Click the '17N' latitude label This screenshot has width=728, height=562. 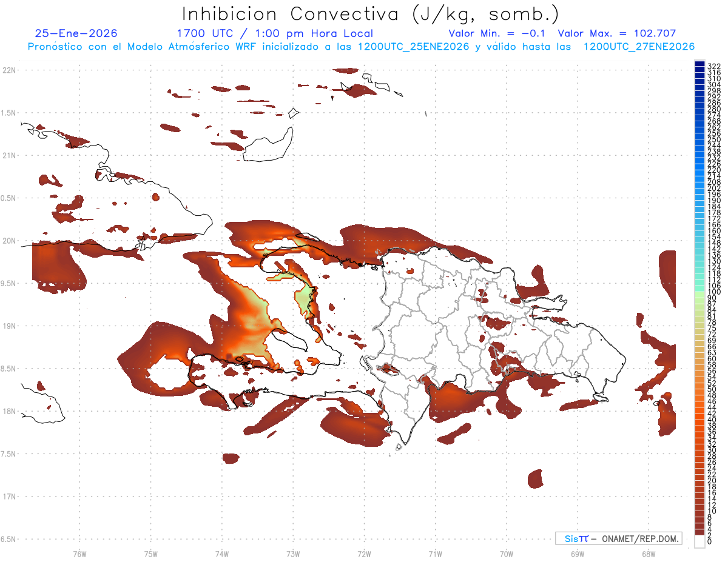pos(10,497)
